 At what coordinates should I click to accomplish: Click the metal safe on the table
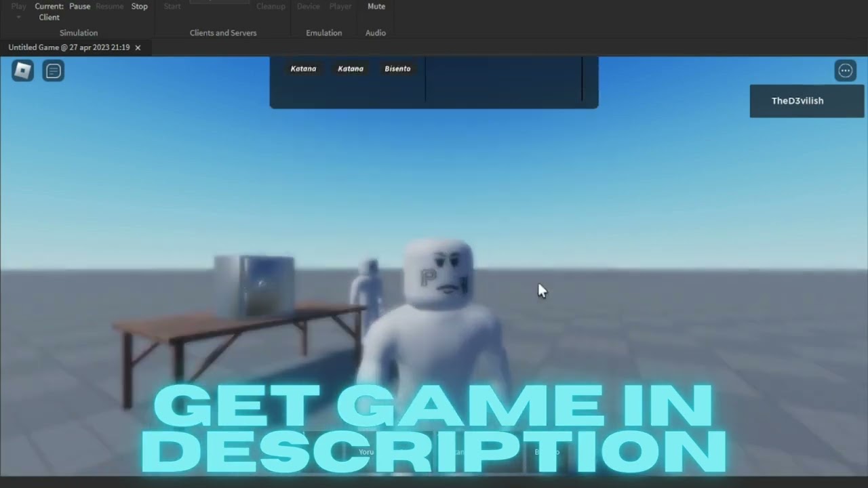pos(254,285)
